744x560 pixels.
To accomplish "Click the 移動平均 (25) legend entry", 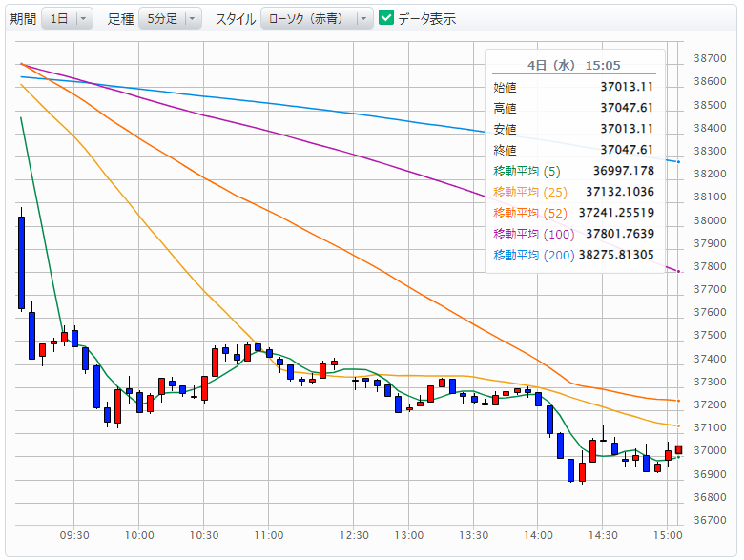I will pyautogui.click(x=530, y=192).
